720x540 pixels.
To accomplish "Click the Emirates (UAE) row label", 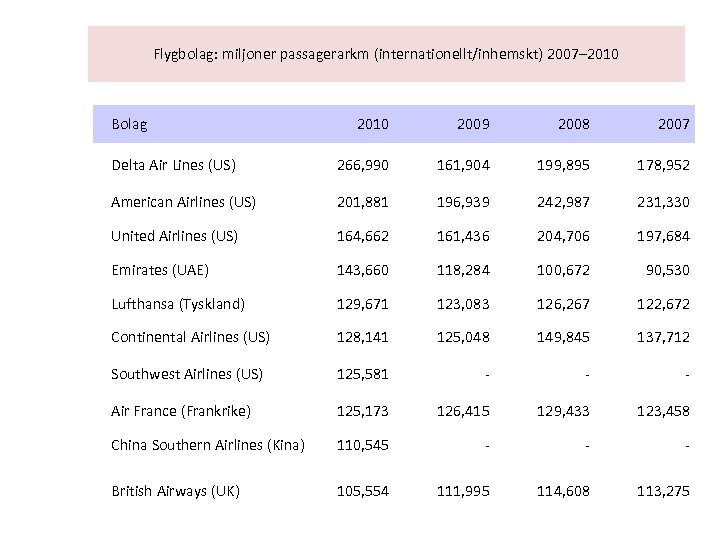I will point(161,269).
